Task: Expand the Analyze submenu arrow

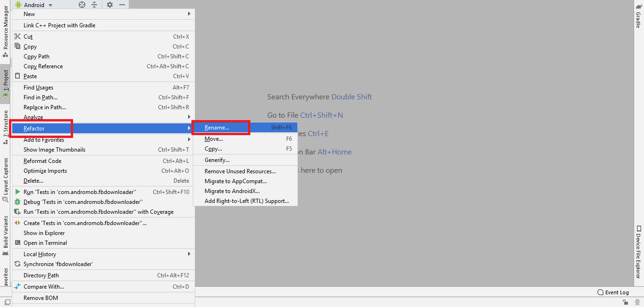Action: (189, 117)
